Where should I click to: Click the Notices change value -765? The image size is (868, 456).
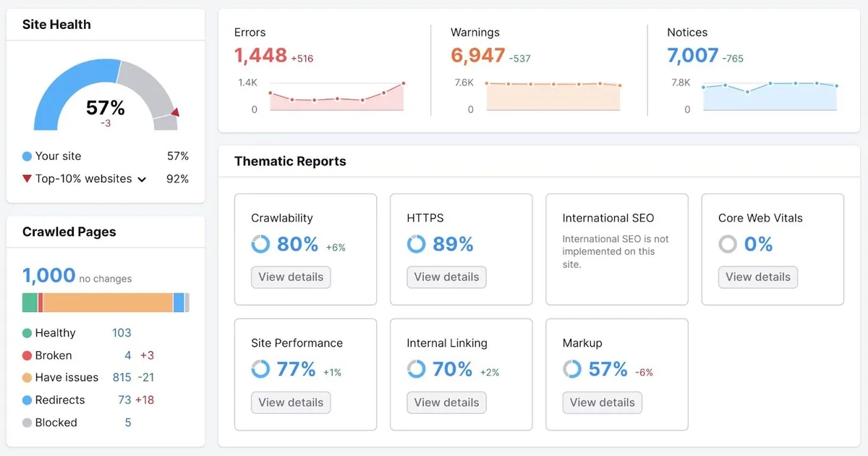pyautogui.click(x=733, y=59)
